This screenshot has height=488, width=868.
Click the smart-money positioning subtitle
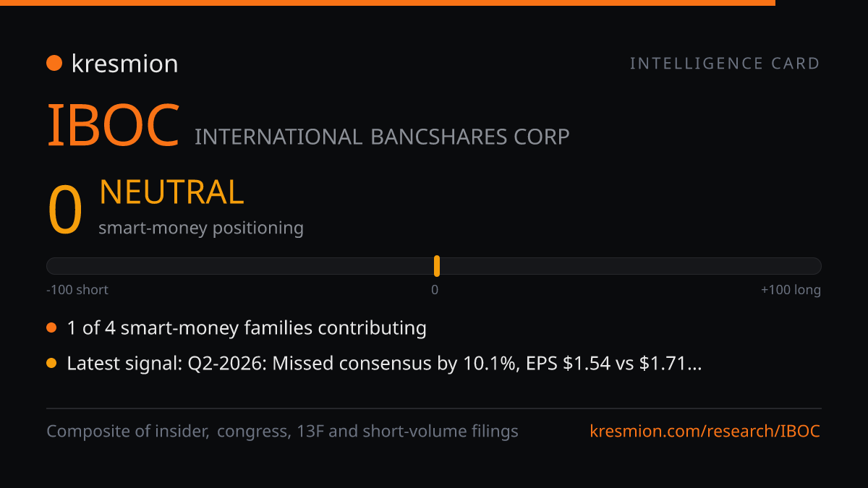pyautogui.click(x=201, y=228)
